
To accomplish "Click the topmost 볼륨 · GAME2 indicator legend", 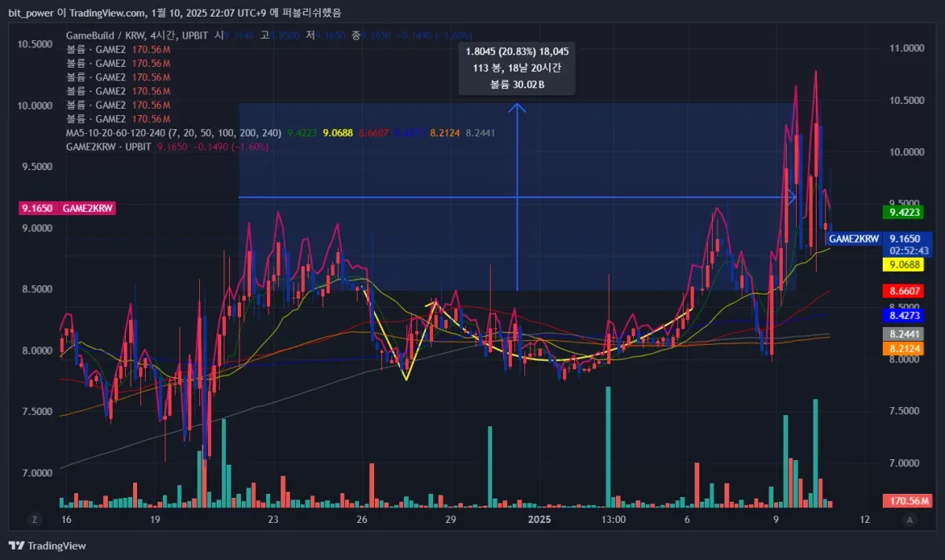I will click(95, 49).
